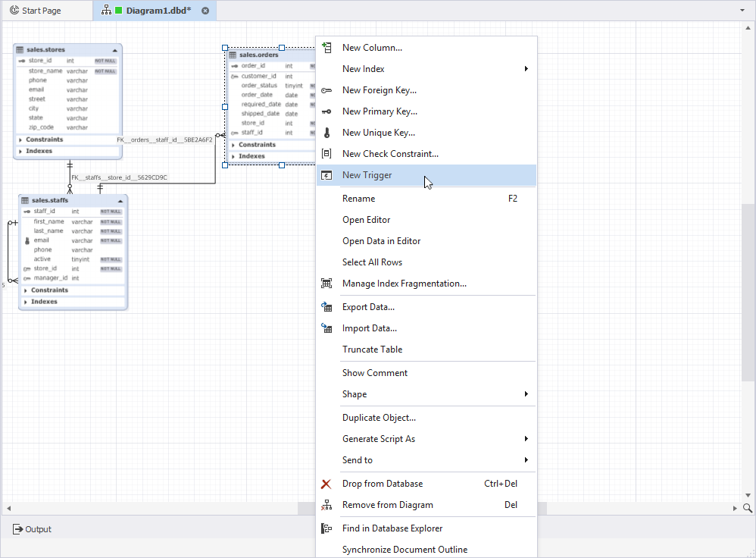Close the Diagram1.dbd tab
The image size is (756, 558).
point(205,11)
